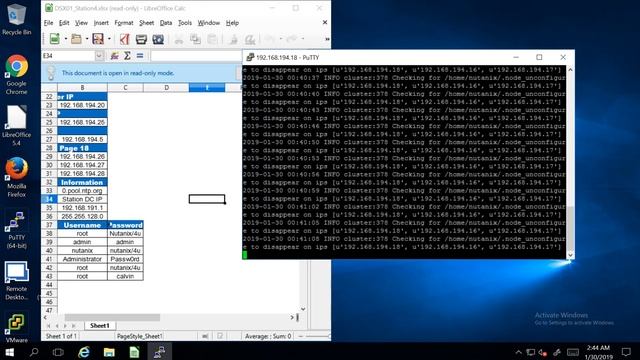The image size is (640, 360).
Task: Click the formula input line
Action: 196,56
